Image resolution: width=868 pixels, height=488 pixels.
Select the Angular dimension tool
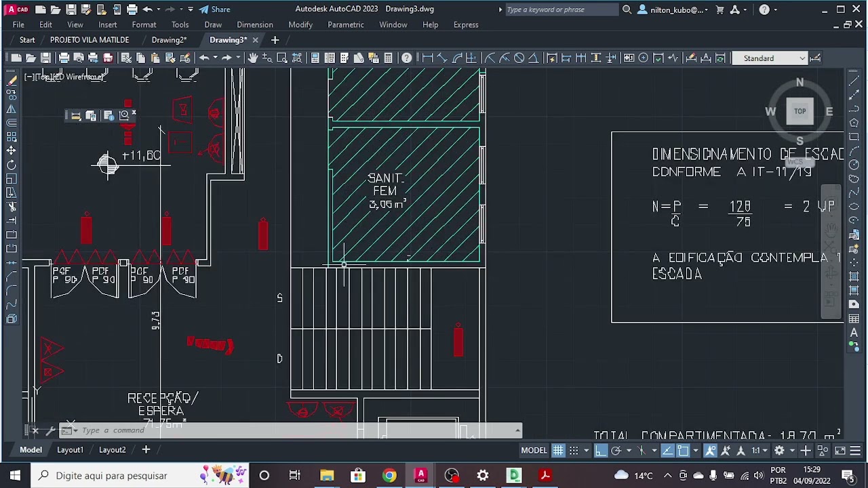[534, 58]
